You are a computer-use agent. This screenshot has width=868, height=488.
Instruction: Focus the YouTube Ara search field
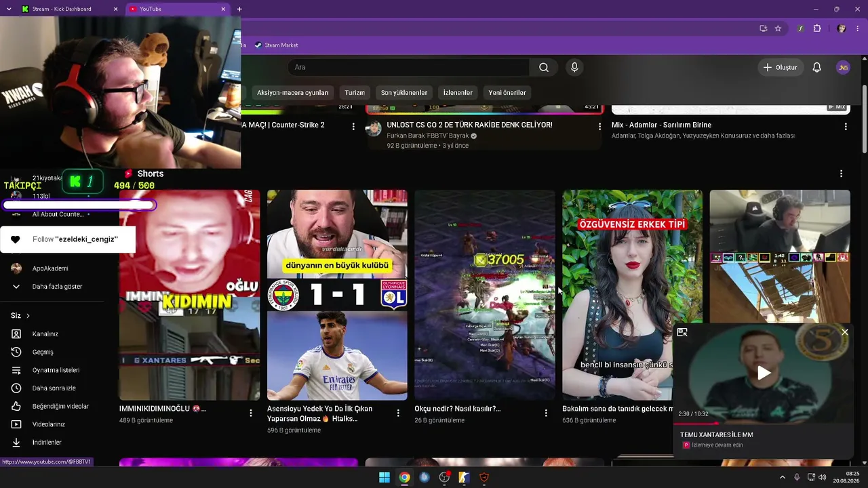pyautogui.click(x=408, y=67)
